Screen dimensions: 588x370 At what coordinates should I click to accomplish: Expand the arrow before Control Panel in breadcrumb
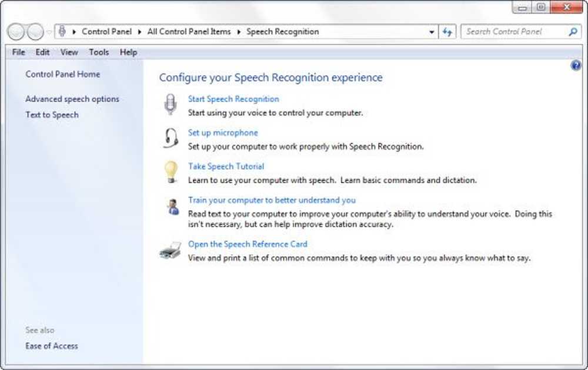point(74,32)
